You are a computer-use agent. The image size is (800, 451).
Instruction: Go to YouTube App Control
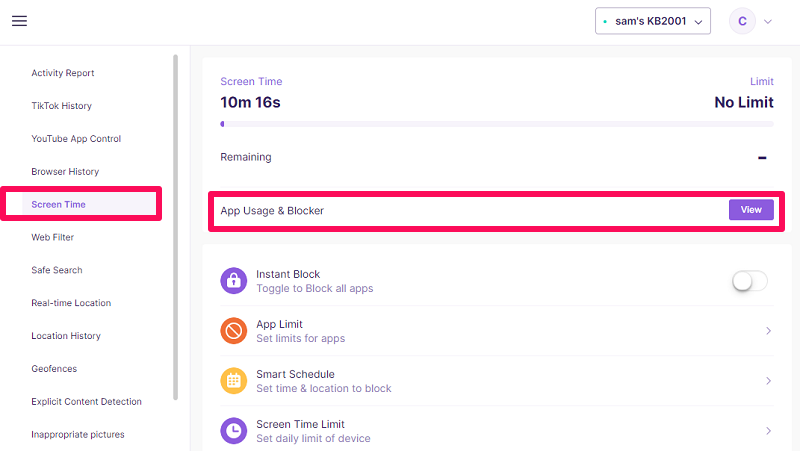pos(76,139)
